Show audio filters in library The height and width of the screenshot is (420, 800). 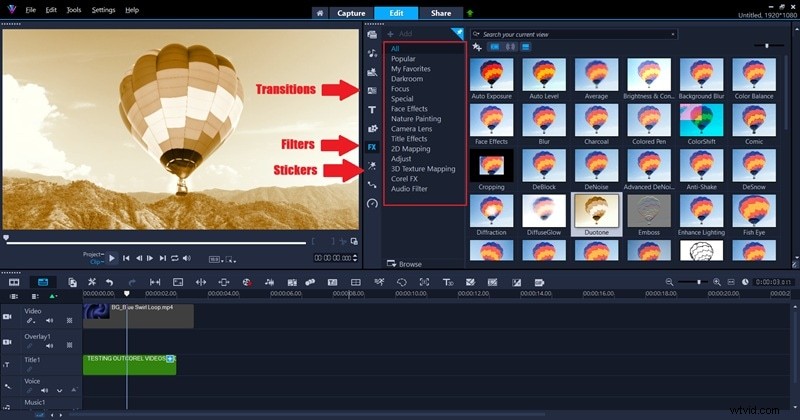[x=510, y=47]
